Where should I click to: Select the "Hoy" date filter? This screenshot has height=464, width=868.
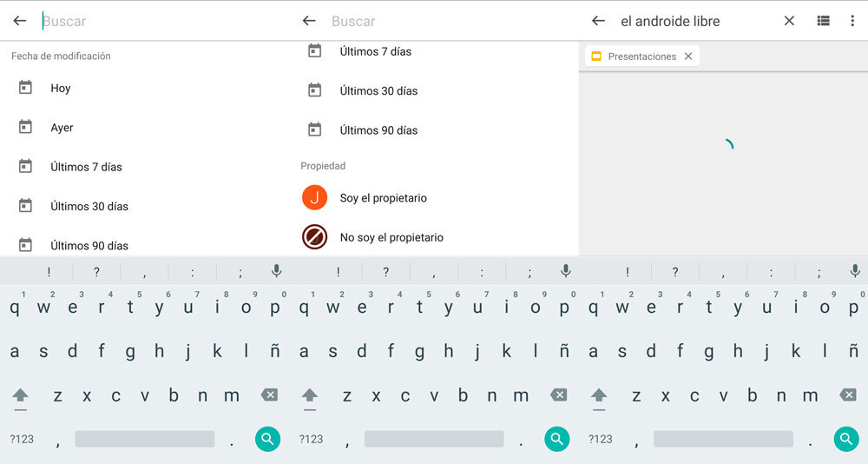(x=60, y=88)
